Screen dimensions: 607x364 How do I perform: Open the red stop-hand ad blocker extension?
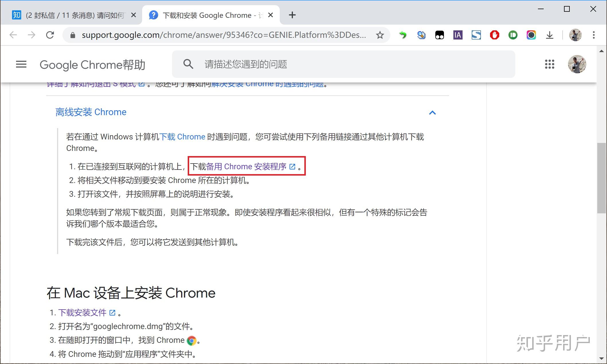pyautogui.click(x=495, y=35)
